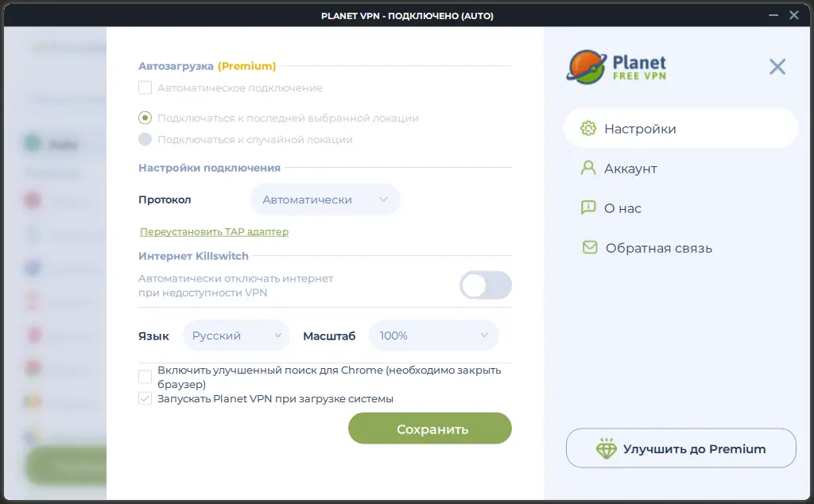Click the Настройки подключения heading
The width and height of the screenshot is (814, 504).
(x=209, y=168)
